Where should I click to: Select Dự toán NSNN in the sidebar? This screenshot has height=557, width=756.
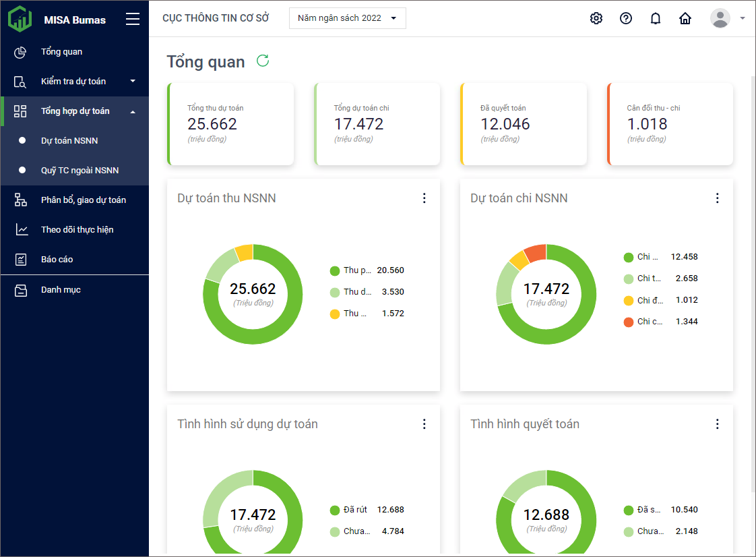(x=69, y=141)
